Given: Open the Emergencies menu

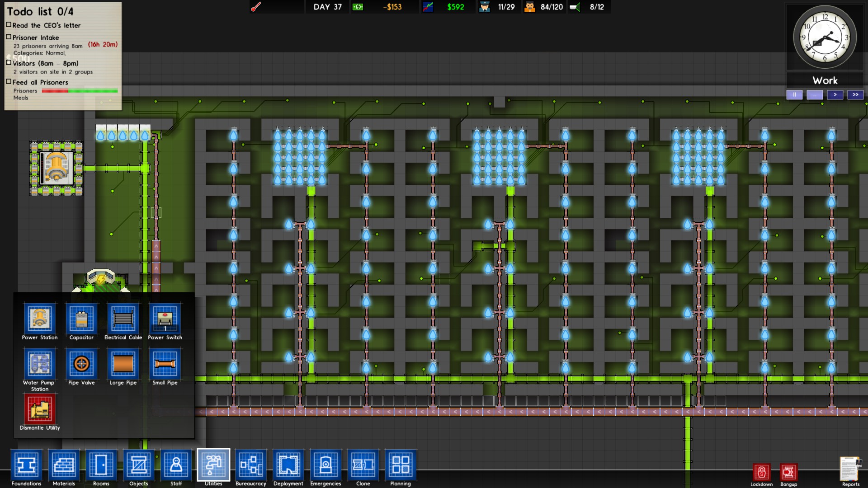Looking at the screenshot, I should 325,465.
